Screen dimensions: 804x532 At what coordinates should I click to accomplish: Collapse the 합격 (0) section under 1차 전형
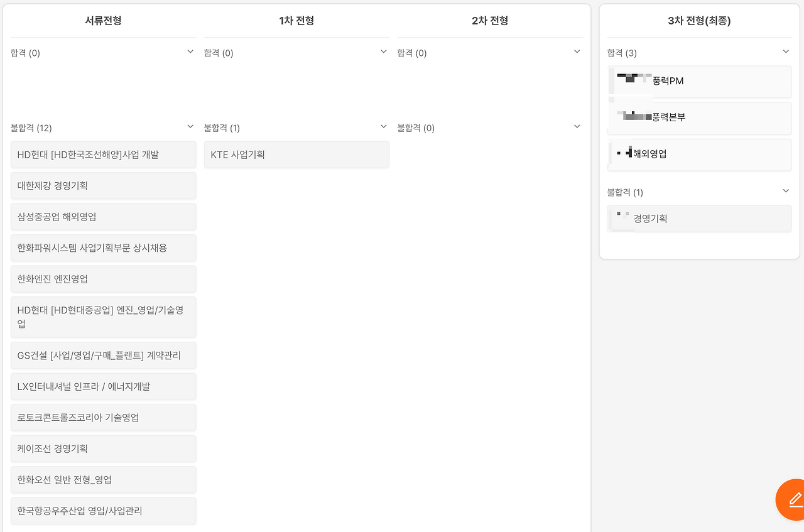pos(383,52)
